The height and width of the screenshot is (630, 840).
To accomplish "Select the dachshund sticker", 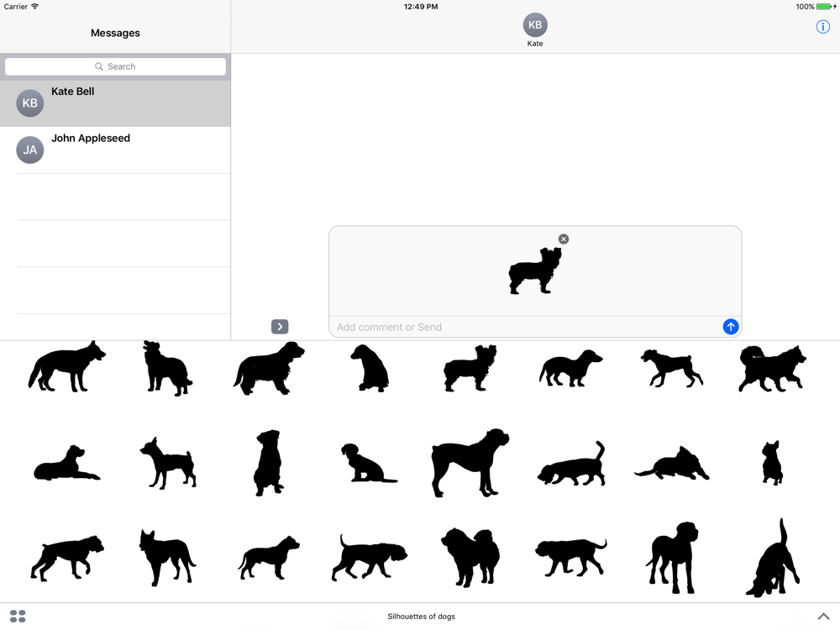I will pos(570,368).
